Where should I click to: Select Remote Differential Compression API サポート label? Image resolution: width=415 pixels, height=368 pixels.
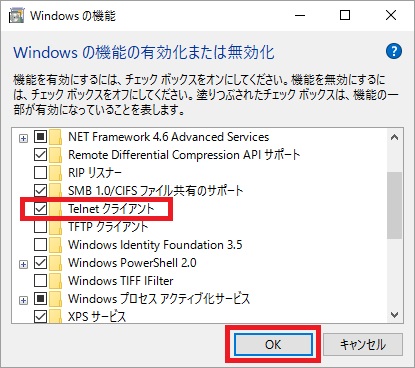point(184,155)
